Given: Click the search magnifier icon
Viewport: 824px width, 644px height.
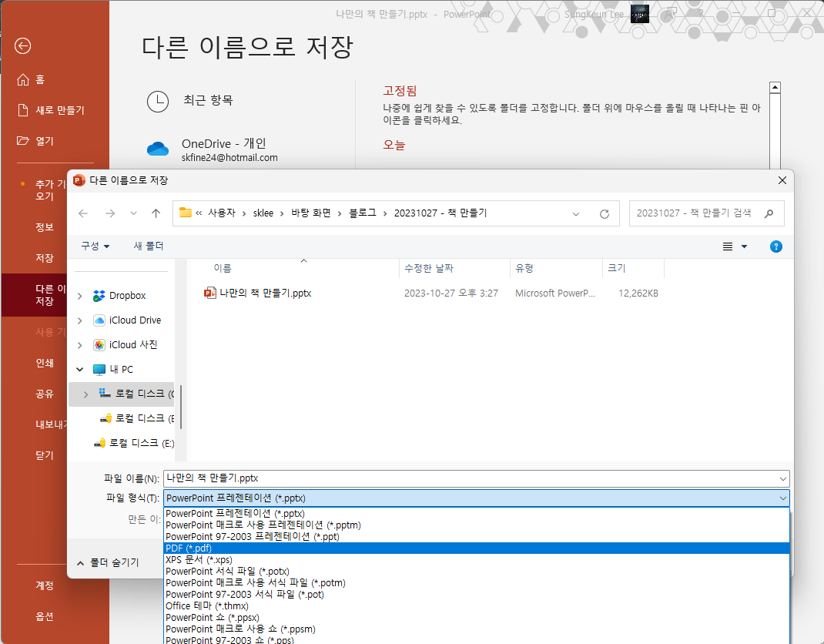Looking at the screenshot, I should coord(769,213).
